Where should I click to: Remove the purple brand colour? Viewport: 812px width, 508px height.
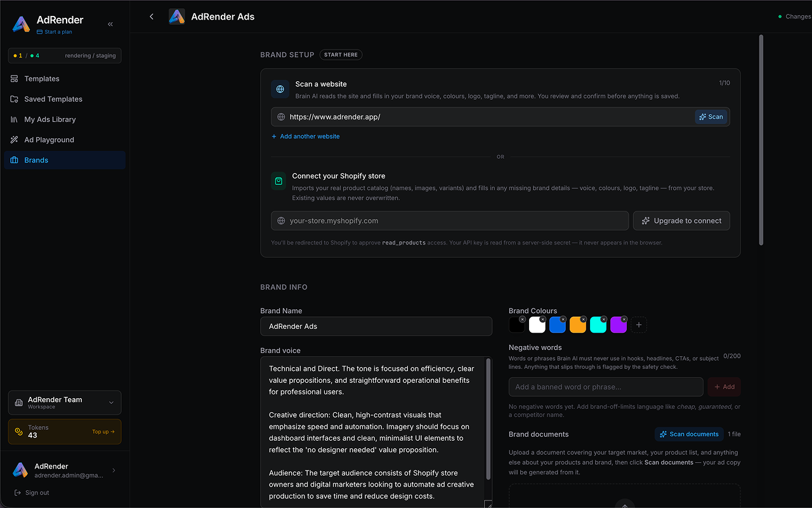click(624, 319)
